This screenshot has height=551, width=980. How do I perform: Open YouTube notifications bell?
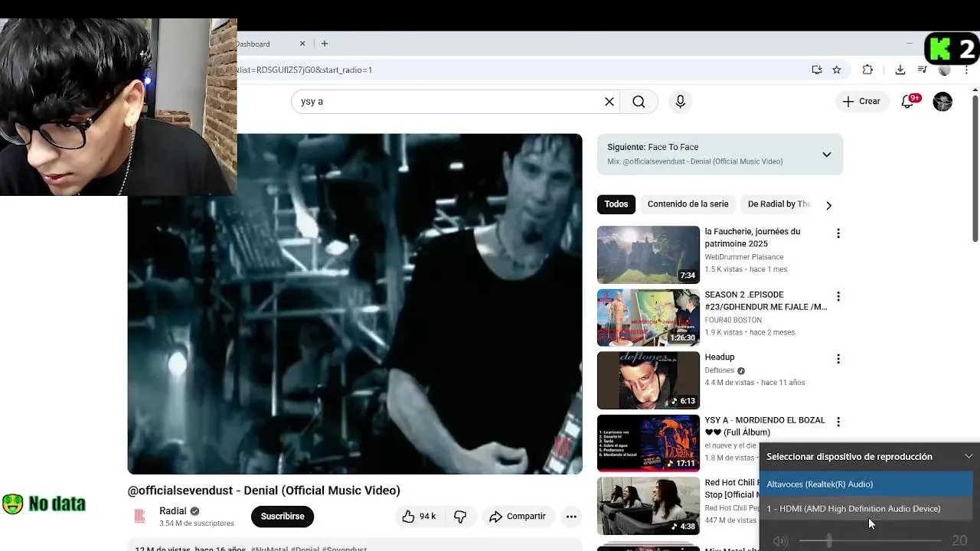pos(907,101)
